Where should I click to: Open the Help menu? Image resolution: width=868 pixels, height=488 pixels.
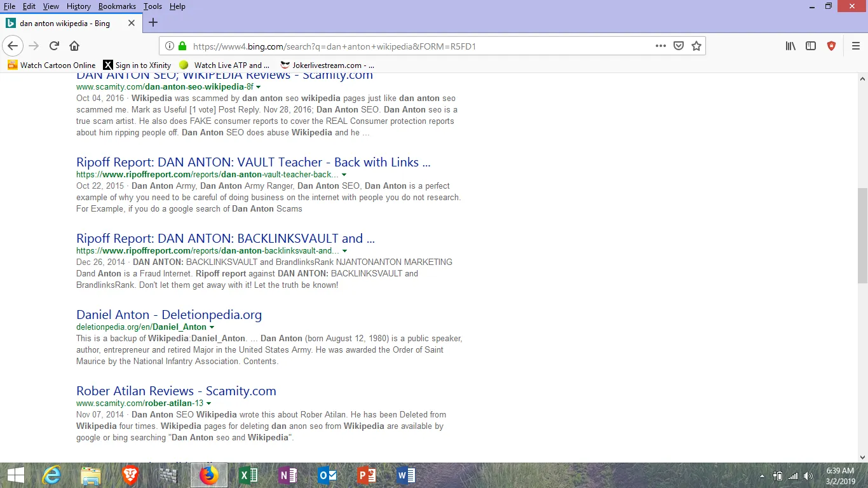[177, 6]
